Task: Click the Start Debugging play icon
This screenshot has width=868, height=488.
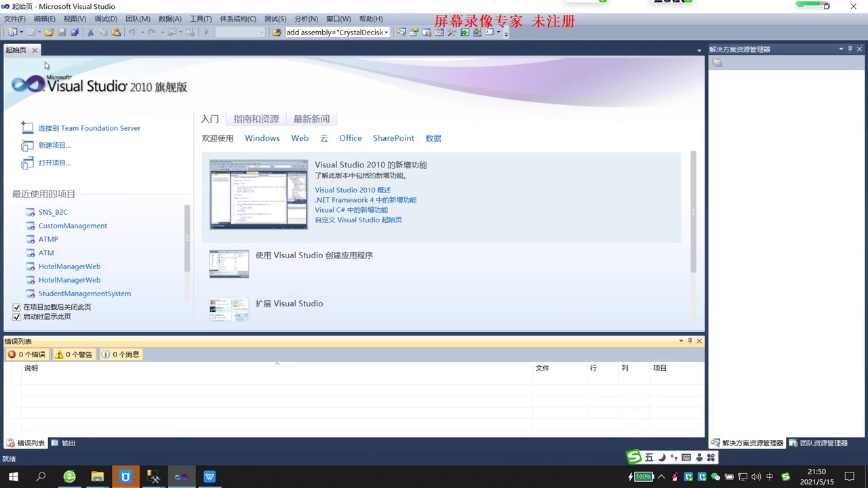Action: pos(206,32)
